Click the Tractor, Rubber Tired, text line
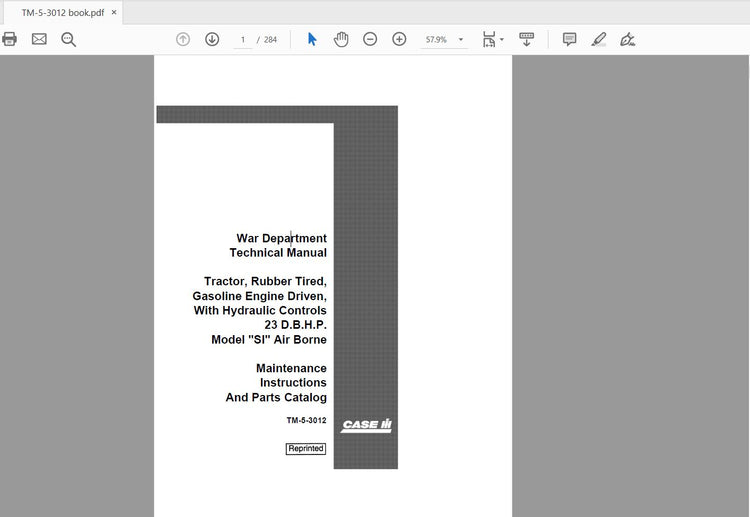 (265, 281)
